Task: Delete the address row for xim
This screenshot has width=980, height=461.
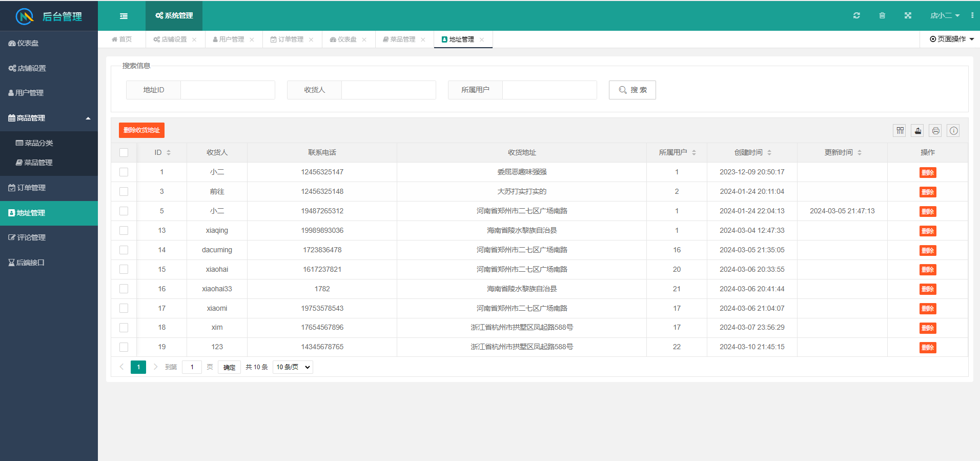Action: (x=927, y=328)
